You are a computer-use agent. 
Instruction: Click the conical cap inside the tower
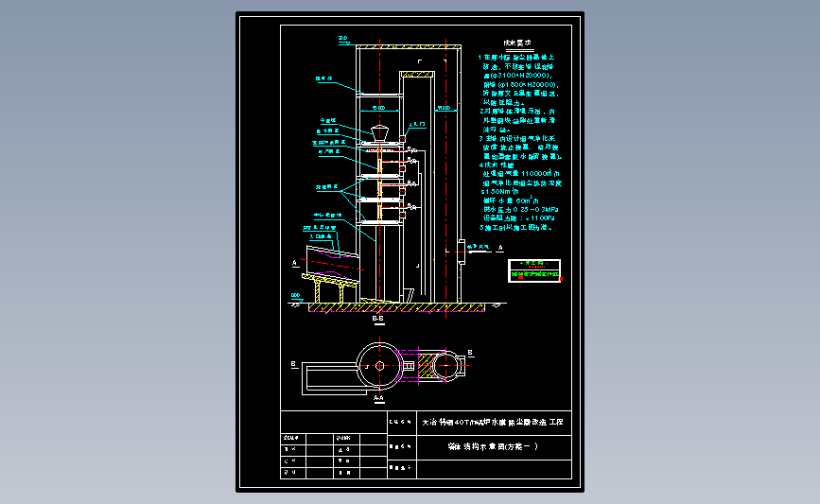click(379, 132)
